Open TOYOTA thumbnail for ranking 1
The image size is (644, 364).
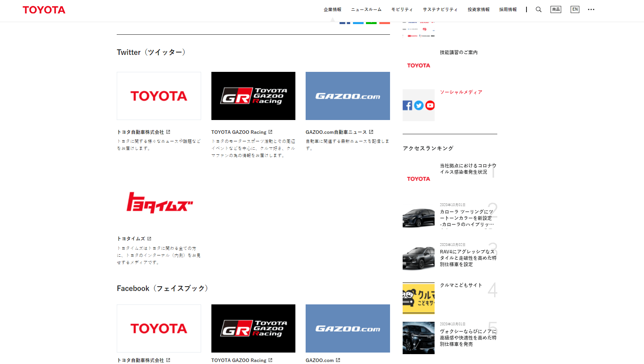pos(418,179)
